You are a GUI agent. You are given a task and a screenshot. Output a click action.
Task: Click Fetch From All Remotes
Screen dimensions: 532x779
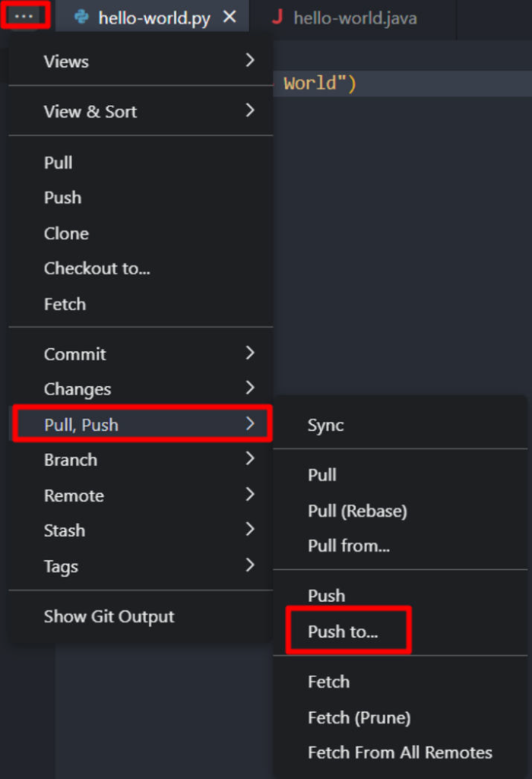pos(400,752)
